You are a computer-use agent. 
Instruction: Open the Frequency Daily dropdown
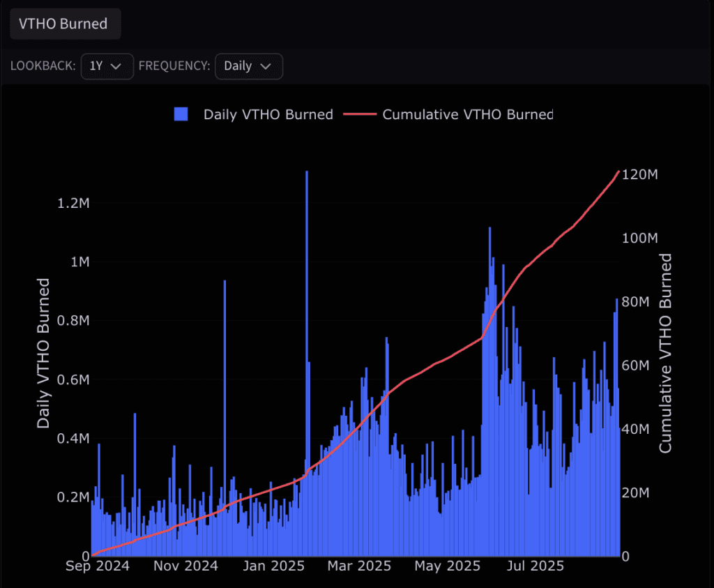click(x=248, y=66)
